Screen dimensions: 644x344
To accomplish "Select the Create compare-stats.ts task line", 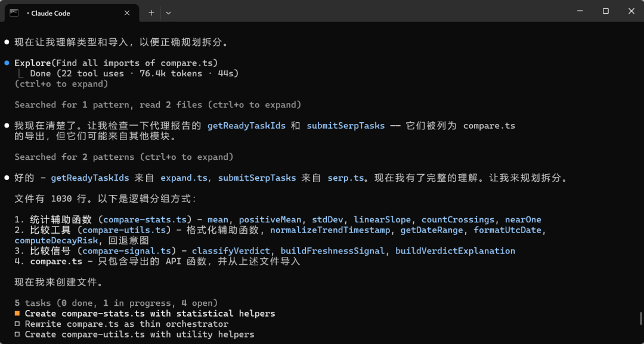I will coord(150,314).
